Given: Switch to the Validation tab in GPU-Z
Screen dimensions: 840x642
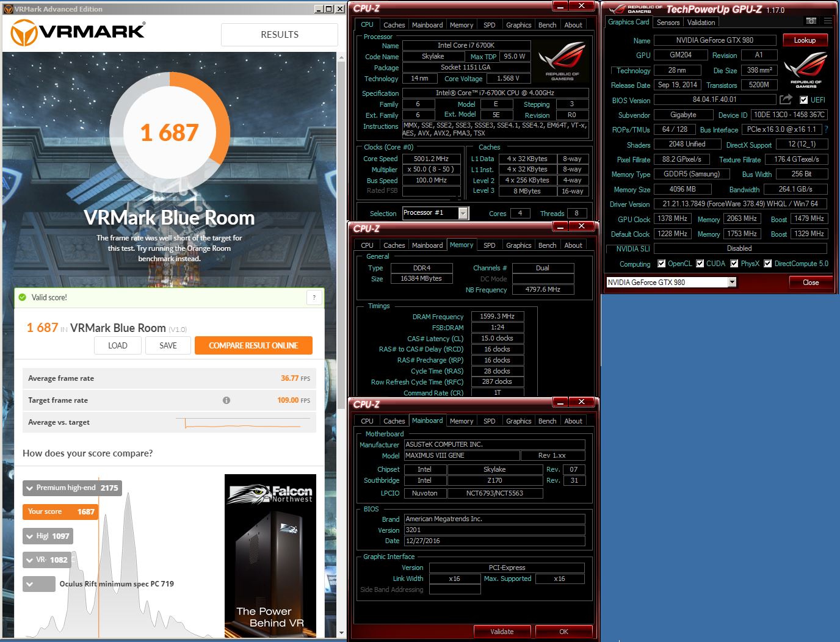Looking at the screenshot, I should pos(701,23).
